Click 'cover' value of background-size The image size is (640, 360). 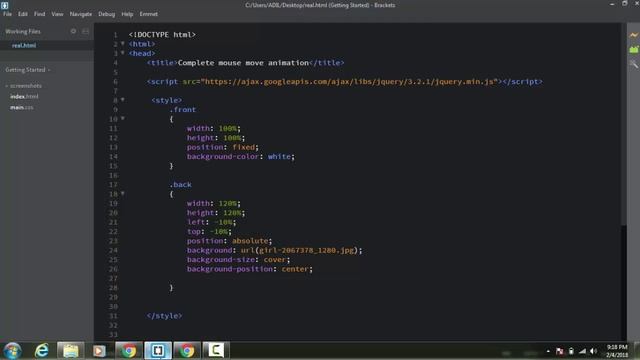(x=275, y=260)
